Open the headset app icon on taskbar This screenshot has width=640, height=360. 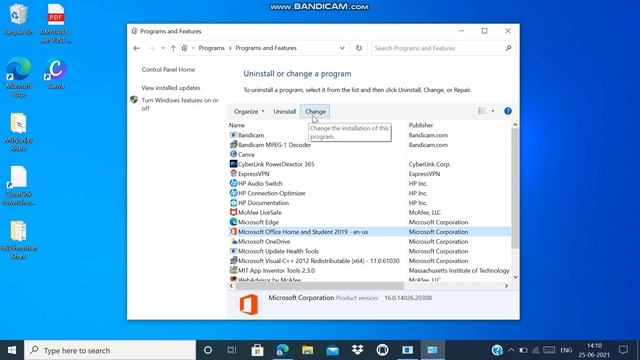(382, 350)
